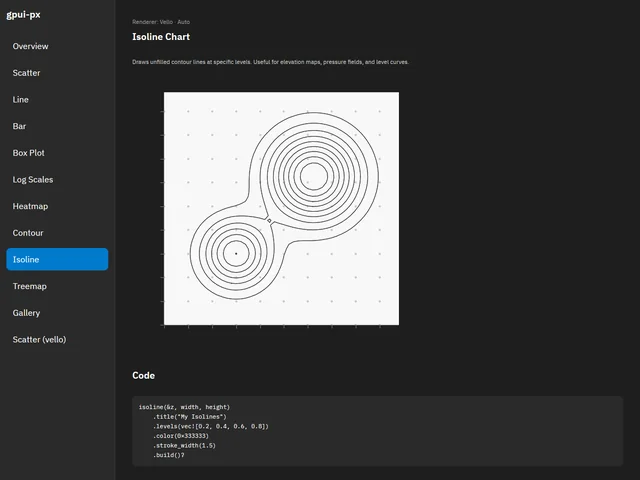Click the small diamond saddle contour in the chart
The width and height of the screenshot is (640, 480).
coord(269,221)
